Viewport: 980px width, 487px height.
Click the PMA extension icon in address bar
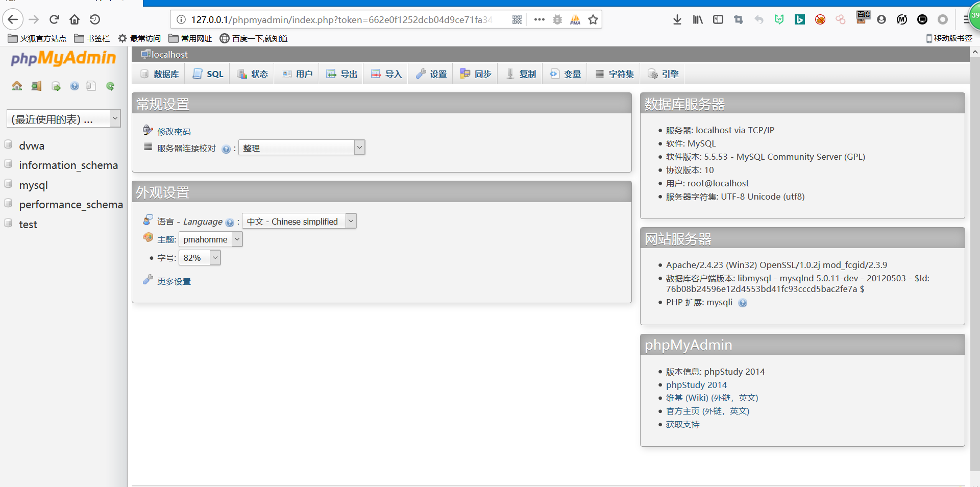coord(575,19)
